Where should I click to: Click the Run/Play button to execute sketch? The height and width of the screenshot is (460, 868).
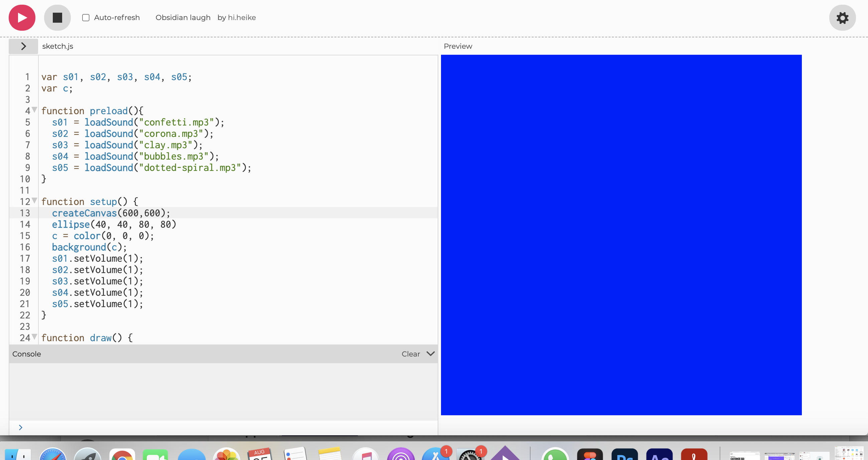tap(22, 17)
